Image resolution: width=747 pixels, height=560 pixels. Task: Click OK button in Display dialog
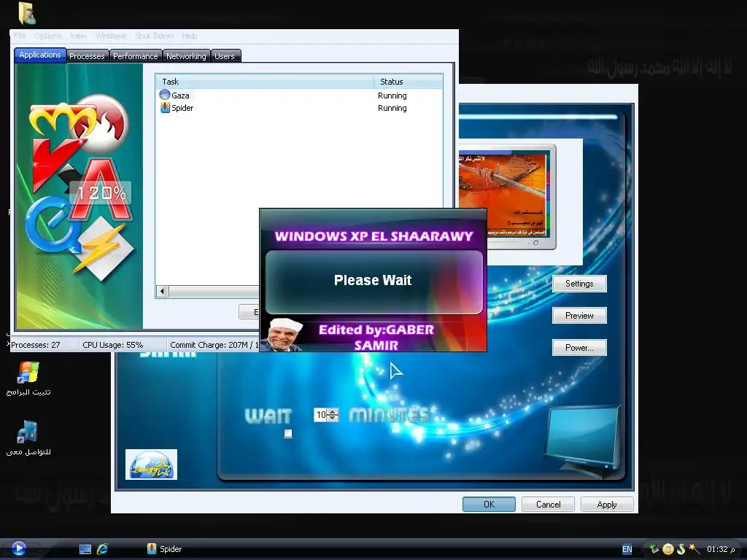[489, 505]
